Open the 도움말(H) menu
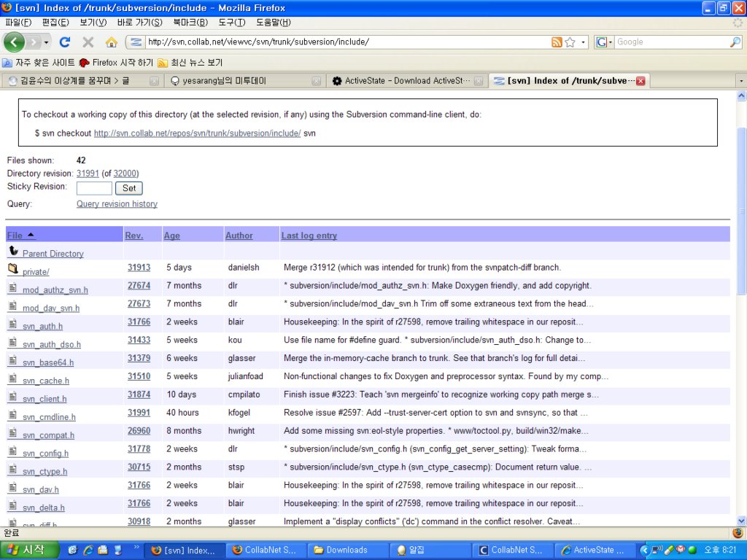 coord(273,23)
